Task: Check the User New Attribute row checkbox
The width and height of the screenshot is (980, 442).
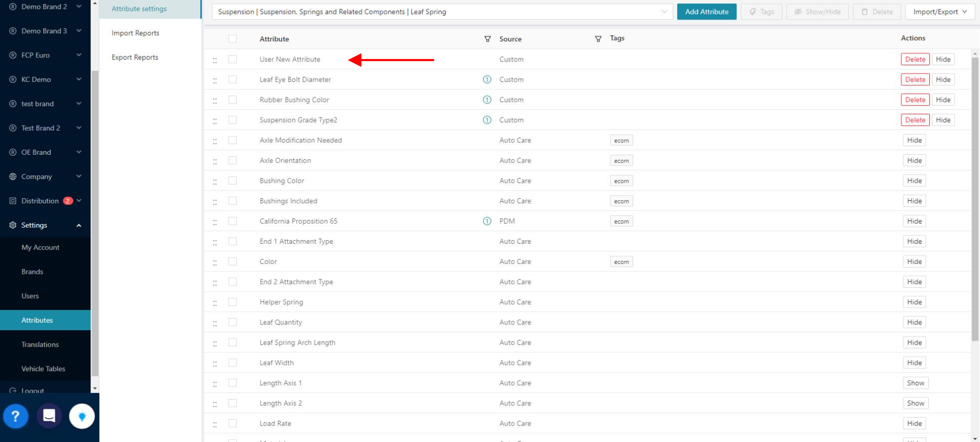Action: [232, 59]
